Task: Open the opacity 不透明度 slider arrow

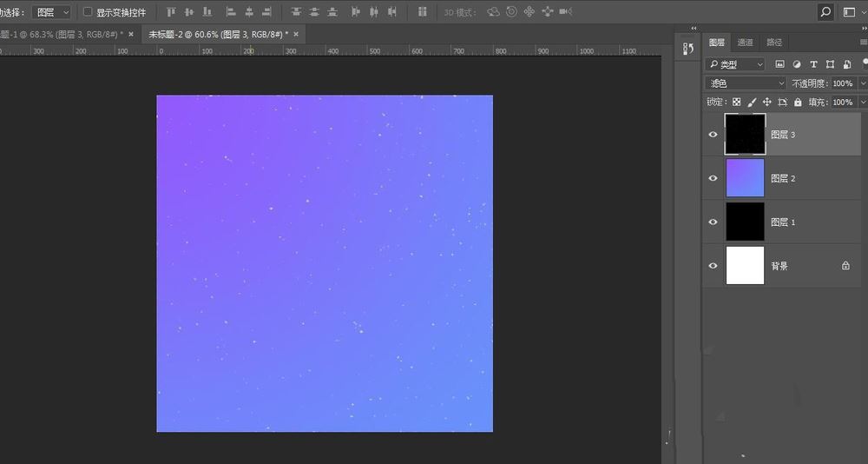Action: click(x=863, y=83)
